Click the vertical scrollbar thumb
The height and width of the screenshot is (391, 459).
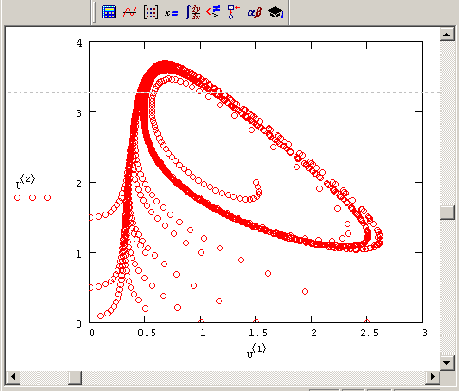point(447,212)
